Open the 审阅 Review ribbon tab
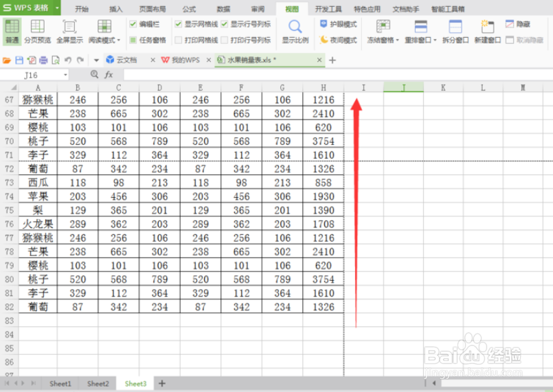The width and height of the screenshot is (553, 392). coord(258,9)
